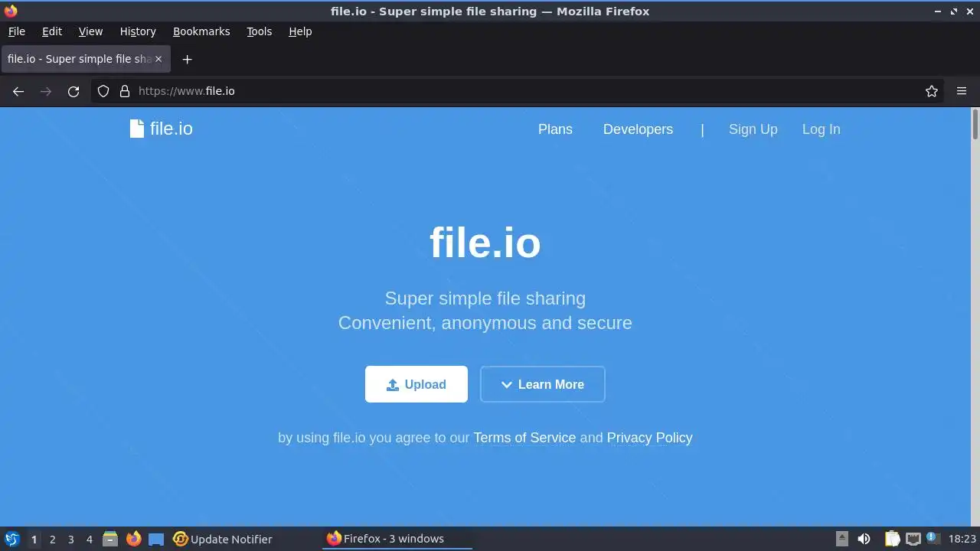Bookmark this page with the star icon
Image resolution: width=980 pixels, height=551 pixels.
932,91
